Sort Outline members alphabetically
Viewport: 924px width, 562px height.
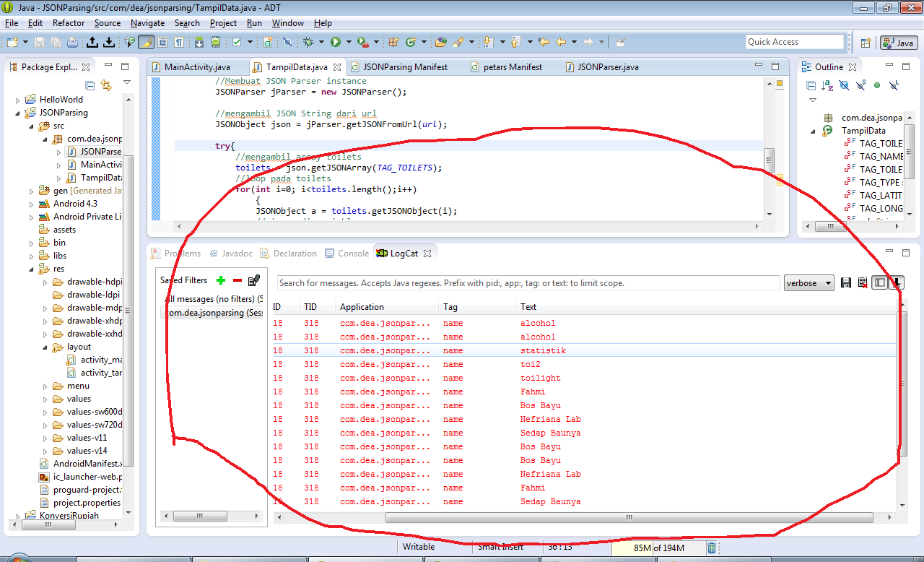point(827,85)
